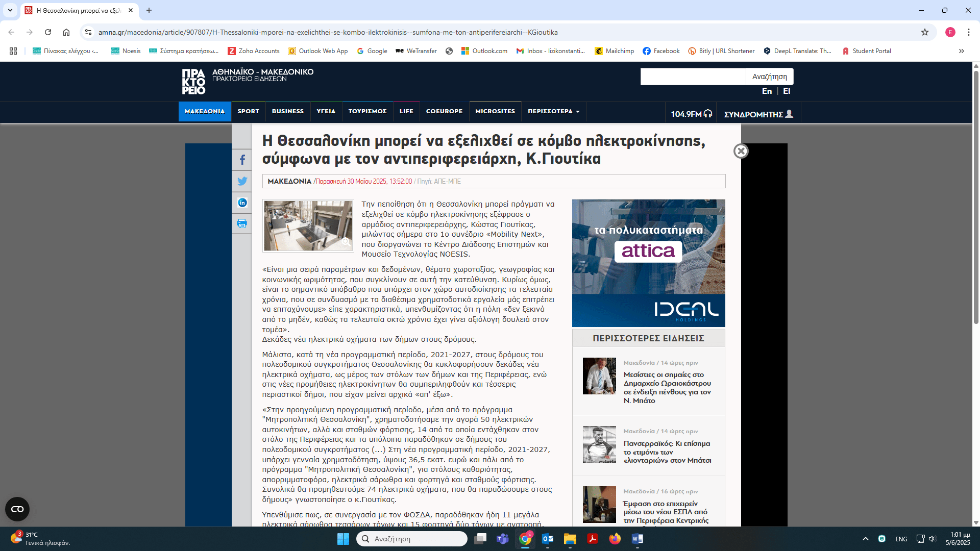This screenshot has width=980, height=551.
Task: Share article on LinkedIn icon
Action: [x=242, y=203]
